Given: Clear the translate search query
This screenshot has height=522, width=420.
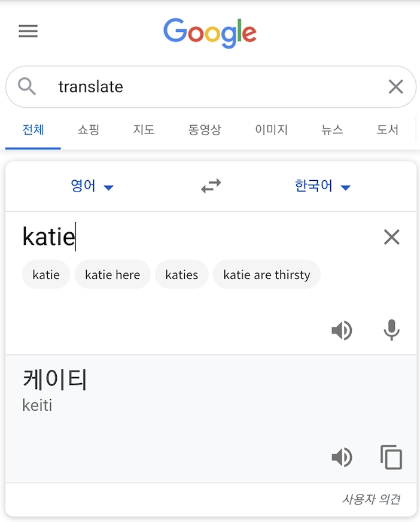Looking at the screenshot, I should [395, 87].
